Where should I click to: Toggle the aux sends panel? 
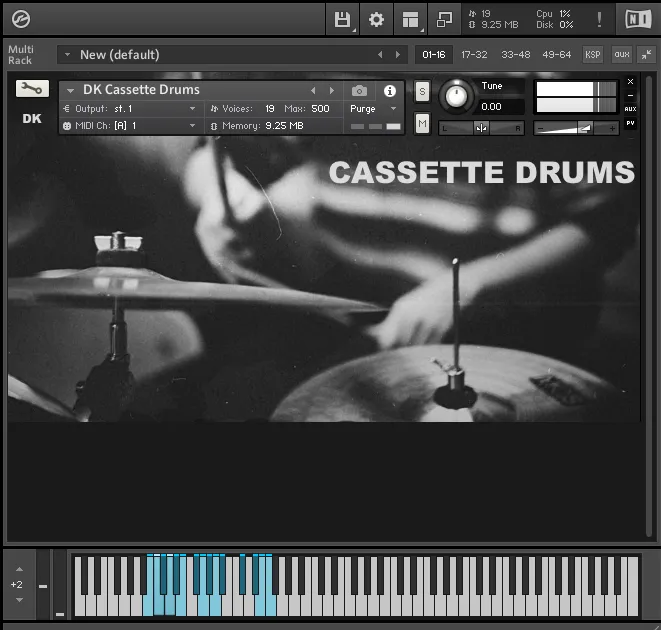click(622, 54)
